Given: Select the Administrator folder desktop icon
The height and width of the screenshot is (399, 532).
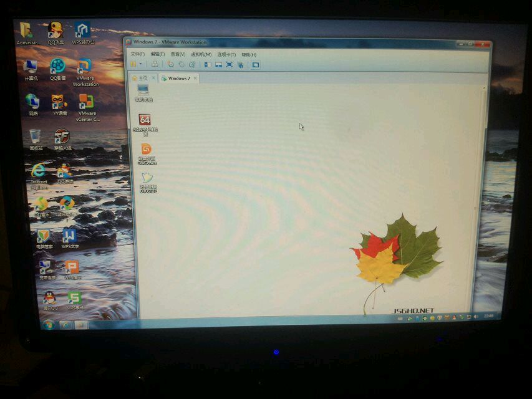Looking at the screenshot, I should tap(28, 34).
